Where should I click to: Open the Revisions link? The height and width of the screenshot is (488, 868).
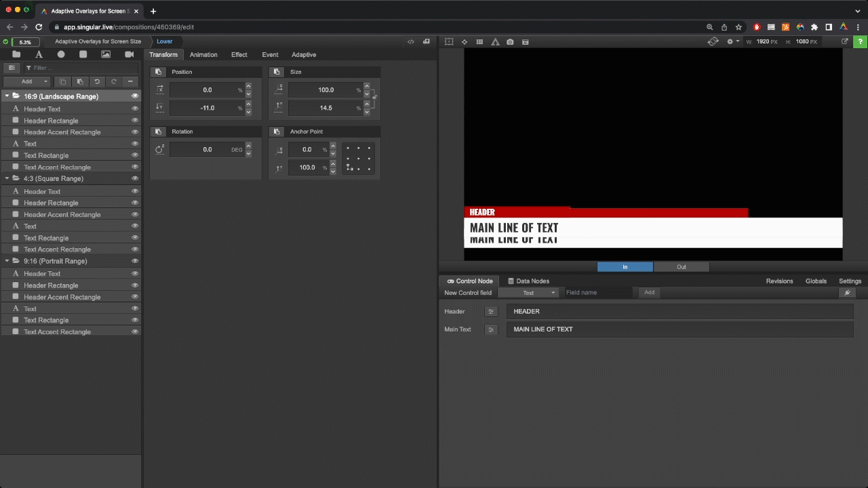[x=779, y=281]
